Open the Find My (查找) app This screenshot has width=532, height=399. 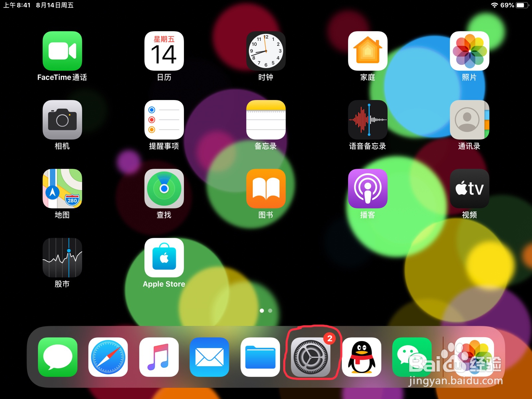[x=164, y=189]
